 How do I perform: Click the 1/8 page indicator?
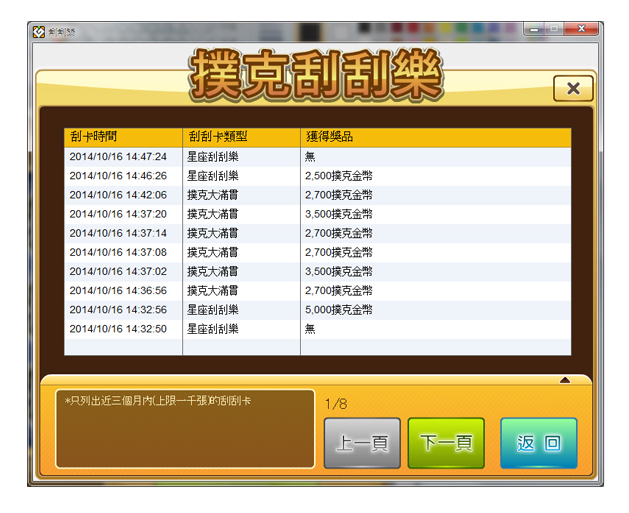336,404
